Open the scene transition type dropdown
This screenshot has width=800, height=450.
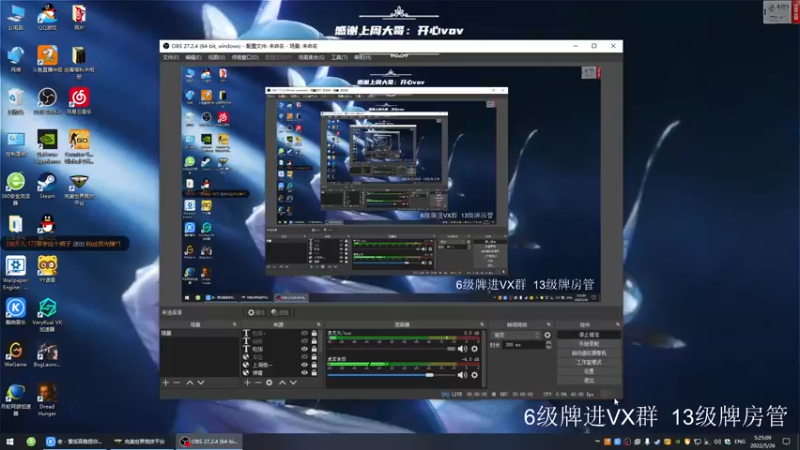pyautogui.click(x=516, y=335)
